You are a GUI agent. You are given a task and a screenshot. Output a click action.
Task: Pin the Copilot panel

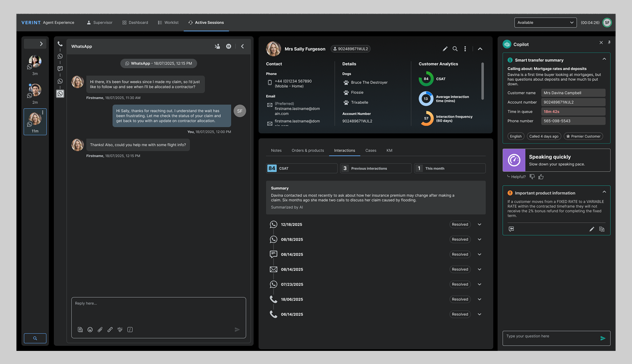[609, 43]
